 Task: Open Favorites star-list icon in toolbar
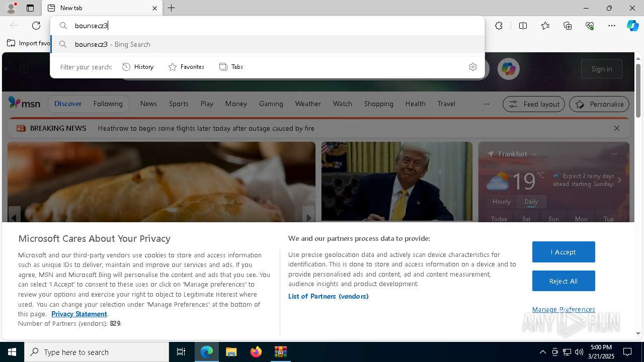(x=545, y=26)
